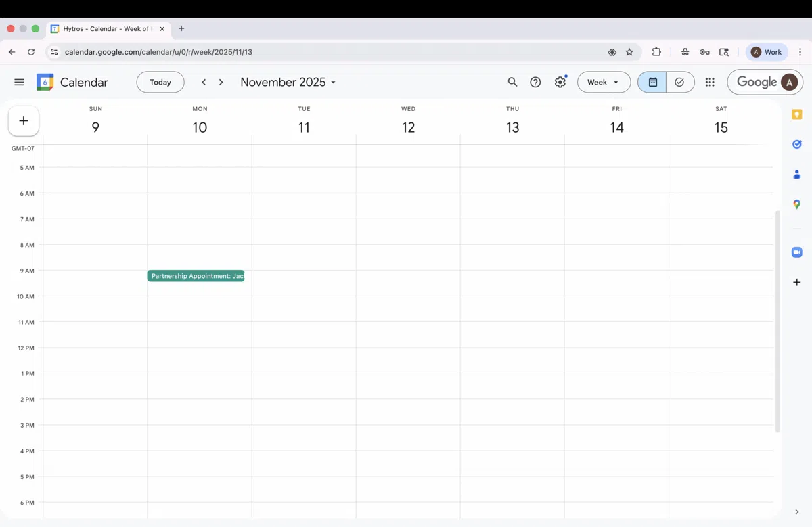The width and height of the screenshot is (812, 527).
Task: Select Wednesday 12 day header
Action: (x=408, y=127)
